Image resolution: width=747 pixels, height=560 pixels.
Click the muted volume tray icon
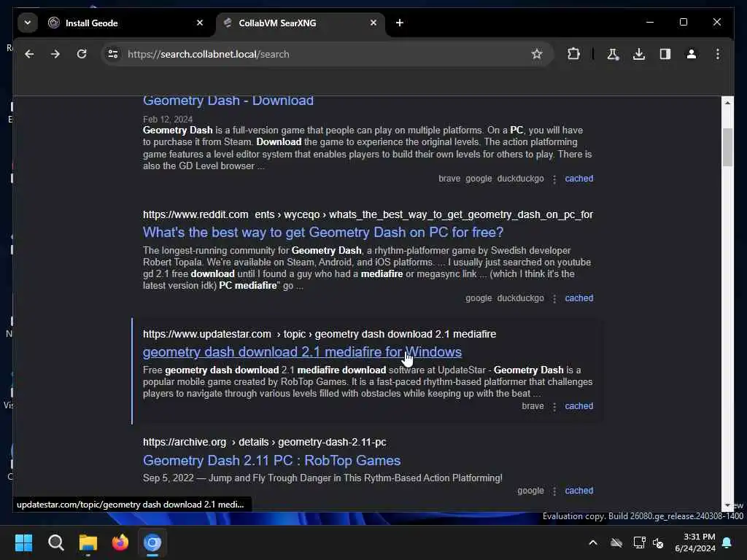(x=659, y=542)
